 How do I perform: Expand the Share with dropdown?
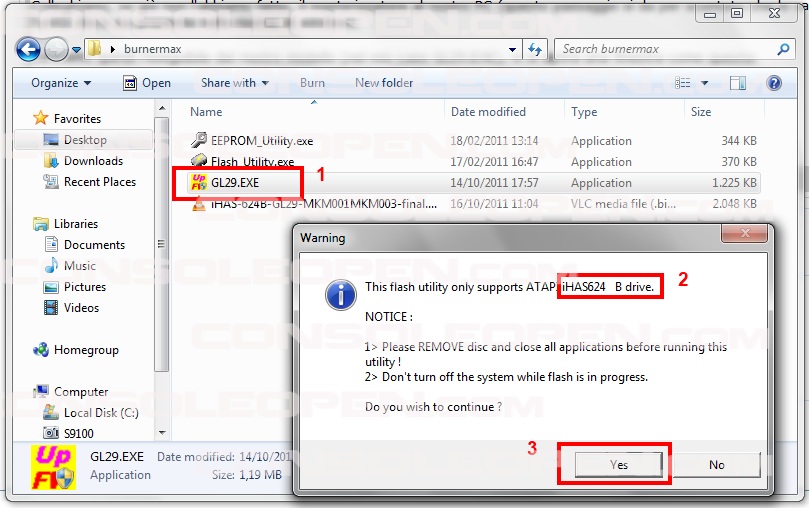click(235, 83)
